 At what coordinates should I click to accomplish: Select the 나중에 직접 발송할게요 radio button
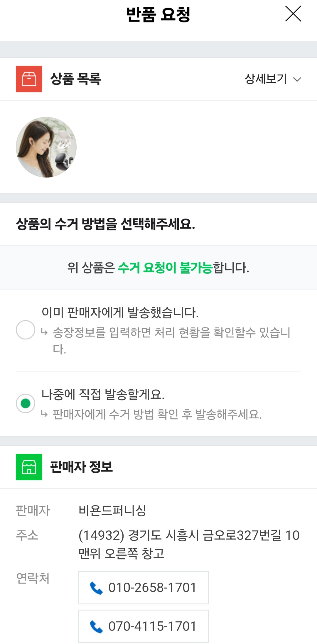click(x=26, y=403)
